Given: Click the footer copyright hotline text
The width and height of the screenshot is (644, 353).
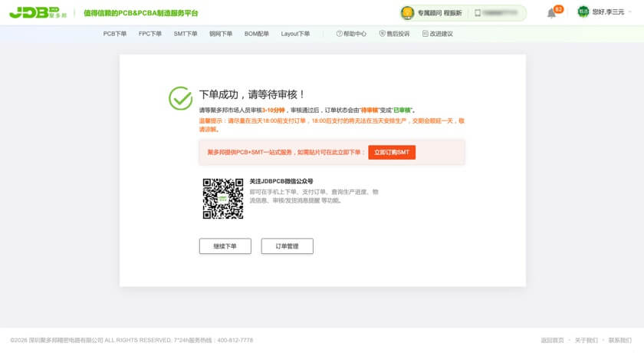Looking at the screenshot, I should point(131,340).
